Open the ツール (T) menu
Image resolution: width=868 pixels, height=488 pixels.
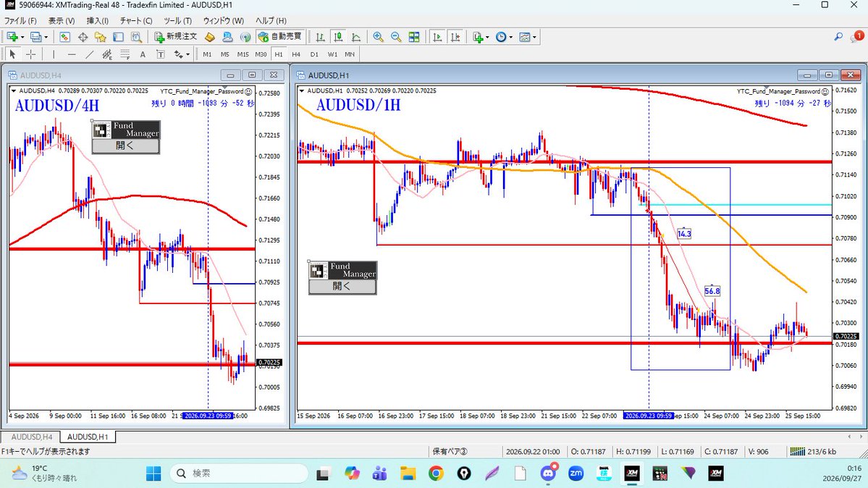[x=177, y=20]
